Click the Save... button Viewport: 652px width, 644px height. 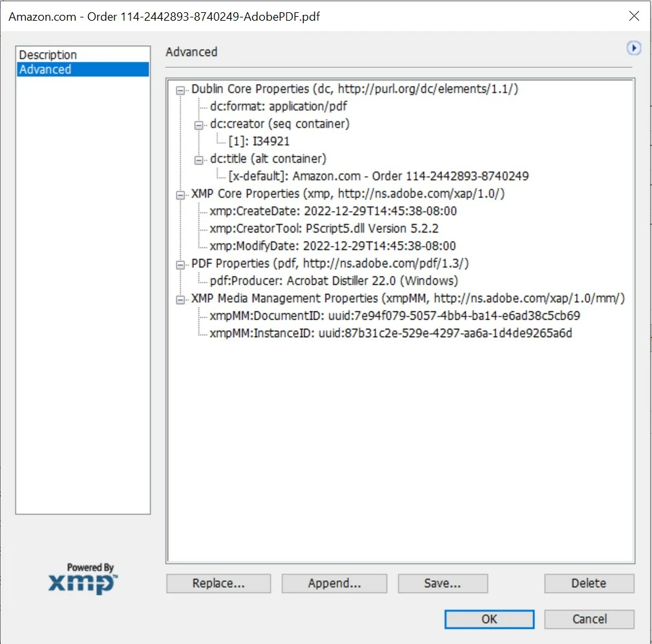tap(443, 583)
